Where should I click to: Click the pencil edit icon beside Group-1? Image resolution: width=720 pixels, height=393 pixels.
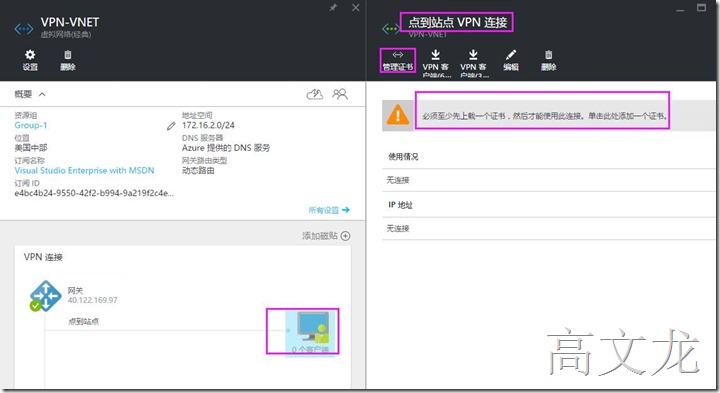coord(171,126)
